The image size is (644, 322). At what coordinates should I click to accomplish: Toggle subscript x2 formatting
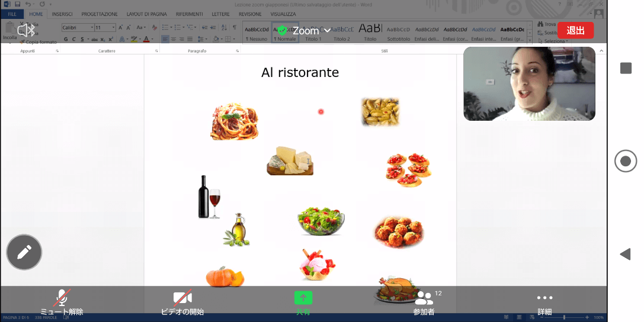click(x=102, y=40)
